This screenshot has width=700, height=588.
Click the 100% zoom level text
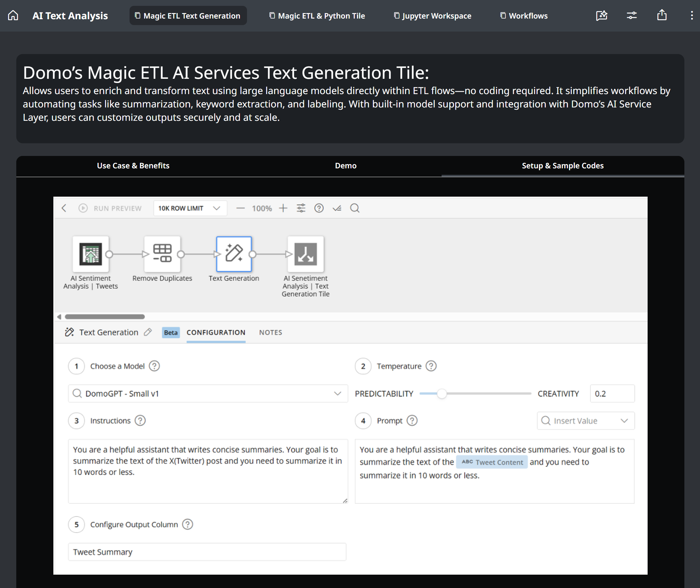pos(262,208)
